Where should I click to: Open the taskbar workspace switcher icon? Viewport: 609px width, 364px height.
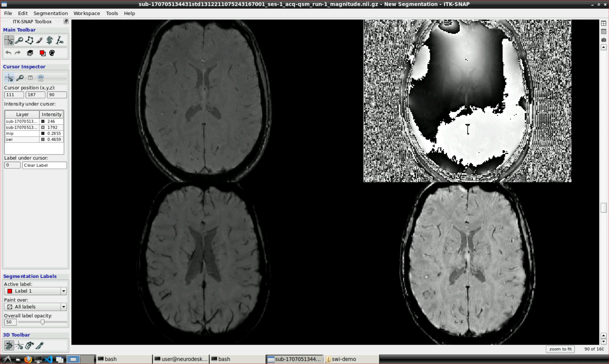tap(73, 359)
